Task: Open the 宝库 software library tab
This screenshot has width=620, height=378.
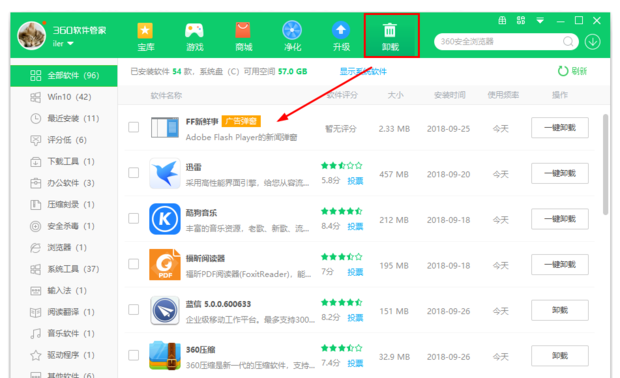Action: pyautogui.click(x=146, y=37)
